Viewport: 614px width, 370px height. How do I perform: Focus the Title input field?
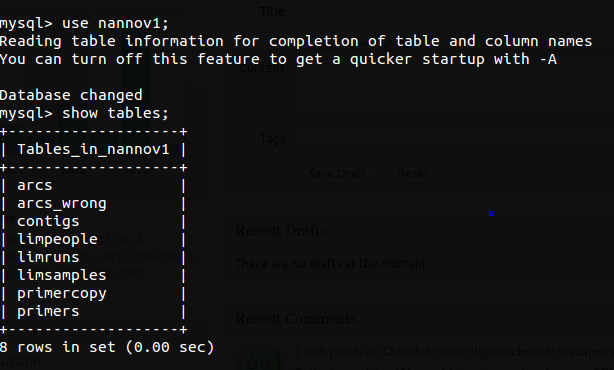tap(454, 12)
